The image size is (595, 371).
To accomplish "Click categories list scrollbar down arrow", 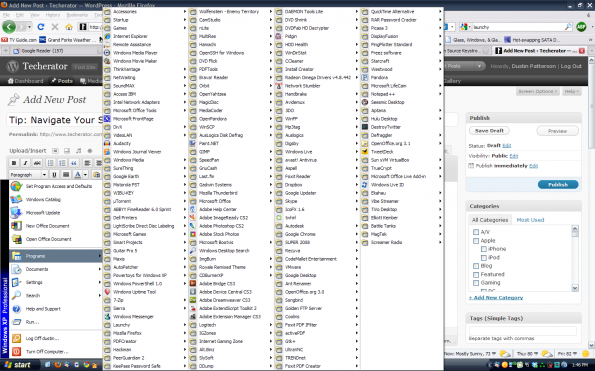I will 575,288.
